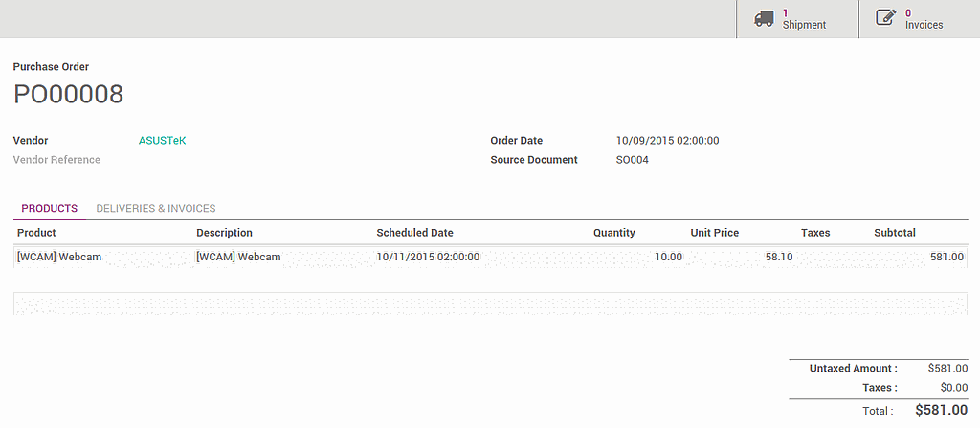Screen dimensions: 980x428
Task: Sort by the Product column header
Action: click(36, 233)
